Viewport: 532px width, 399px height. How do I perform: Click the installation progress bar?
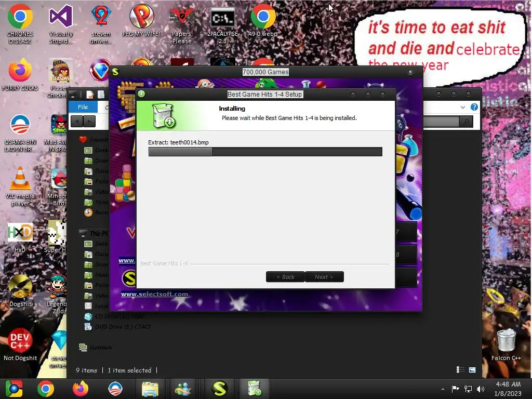265,152
